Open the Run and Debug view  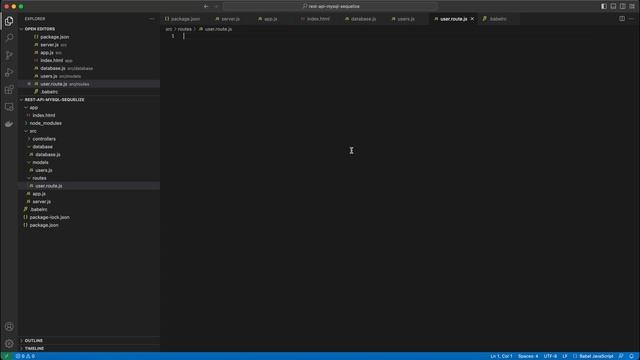[x=9, y=73]
